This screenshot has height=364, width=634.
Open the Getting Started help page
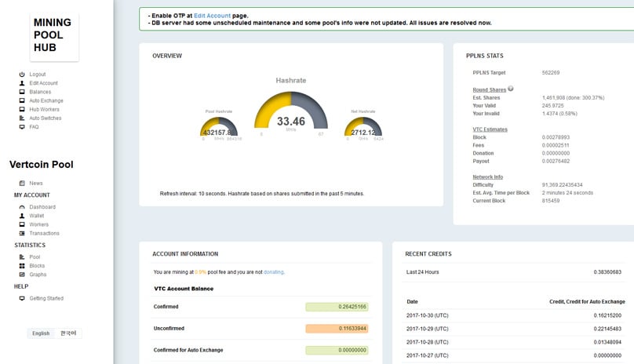46,298
